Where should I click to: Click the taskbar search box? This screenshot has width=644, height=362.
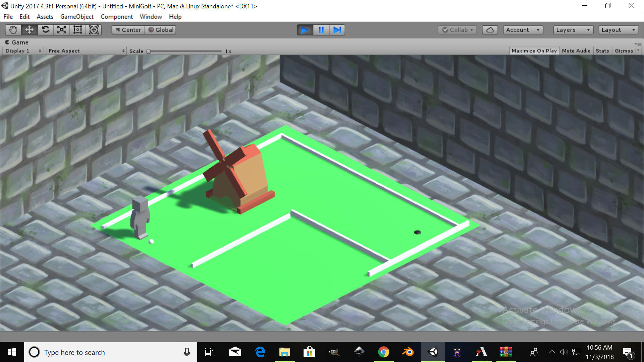pyautogui.click(x=111, y=352)
